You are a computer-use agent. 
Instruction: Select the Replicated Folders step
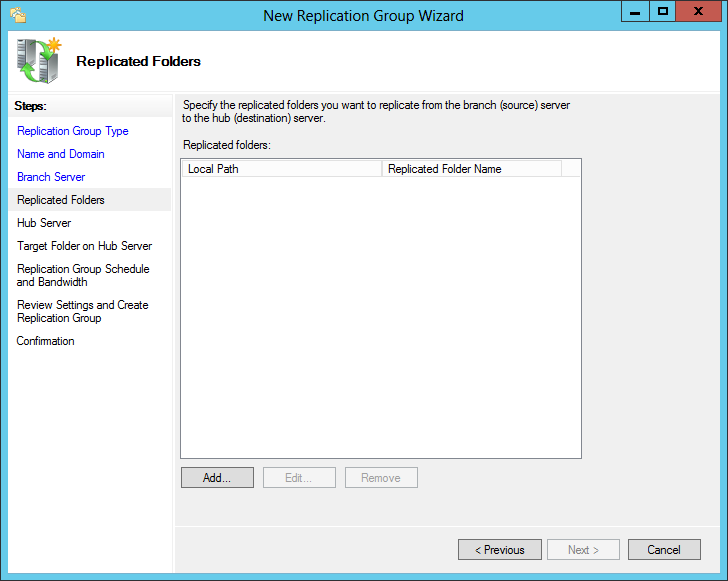click(x=90, y=200)
